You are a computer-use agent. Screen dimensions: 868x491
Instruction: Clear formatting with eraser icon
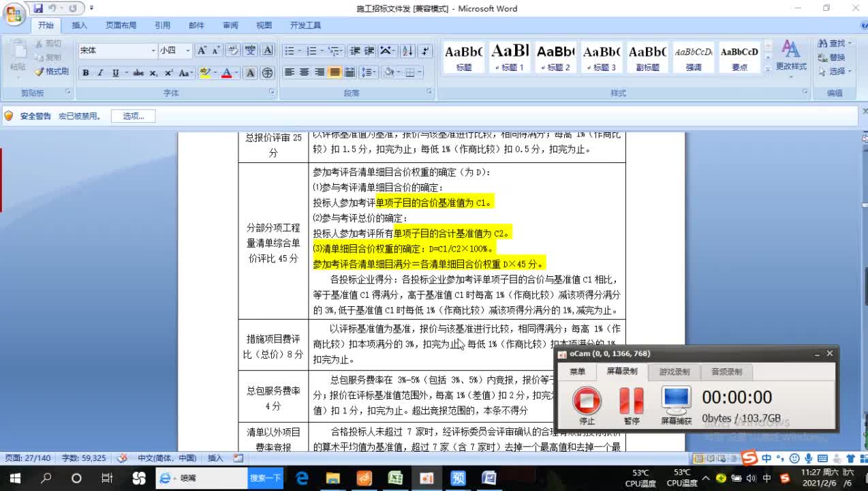pos(233,50)
